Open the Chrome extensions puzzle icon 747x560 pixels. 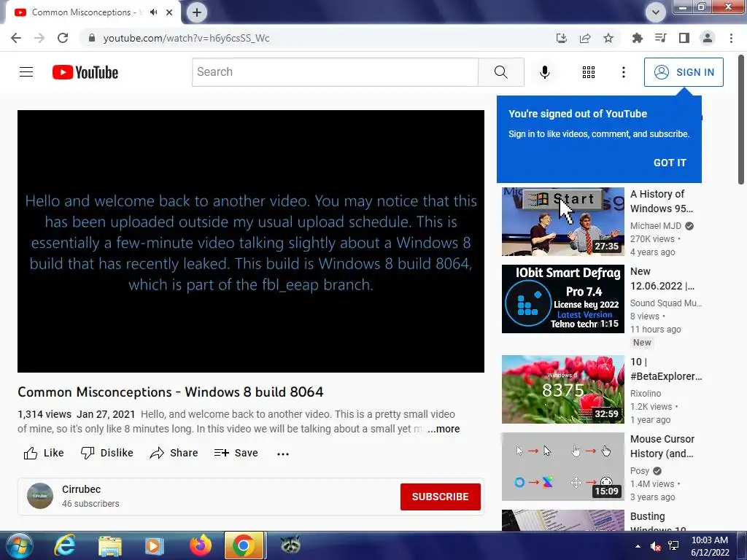click(637, 38)
